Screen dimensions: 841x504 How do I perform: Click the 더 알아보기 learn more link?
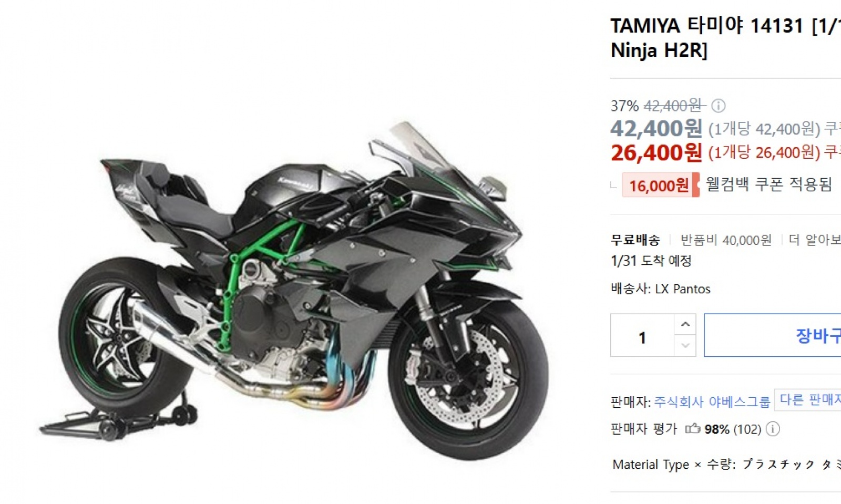(x=815, y=240)
